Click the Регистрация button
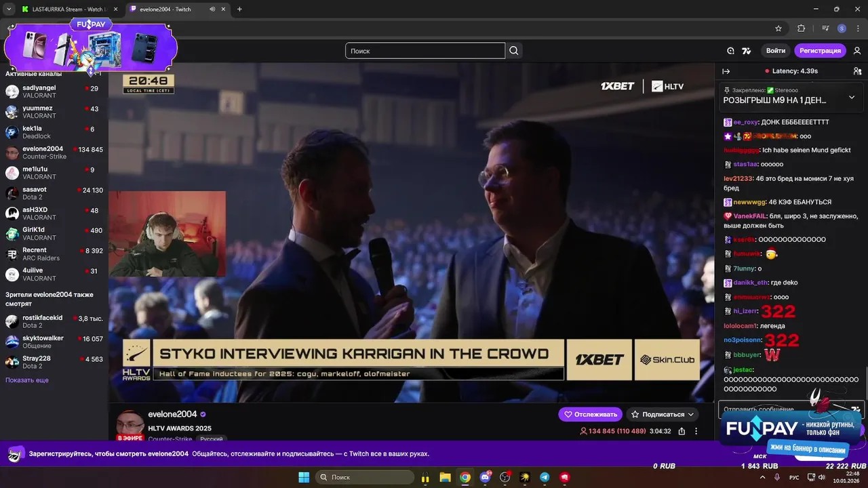This screenshot has width=868, height=488. pyautogui.click(x=820, y=51)
